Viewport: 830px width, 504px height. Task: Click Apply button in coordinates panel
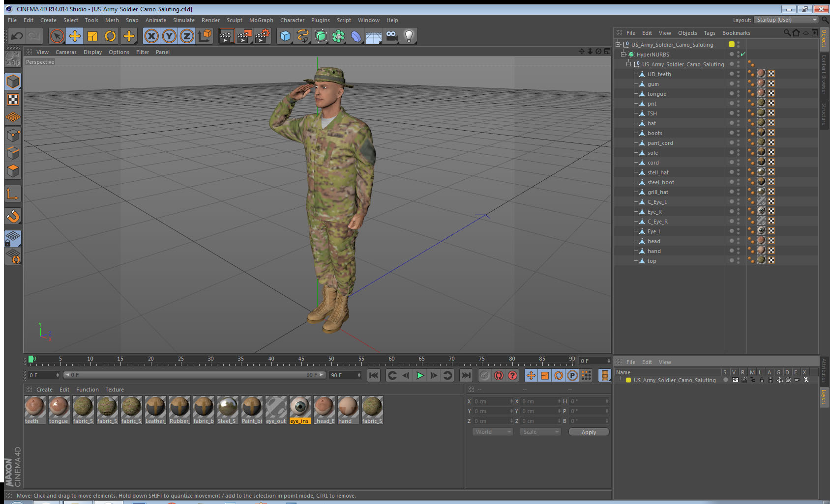click(x=589, y=432)
